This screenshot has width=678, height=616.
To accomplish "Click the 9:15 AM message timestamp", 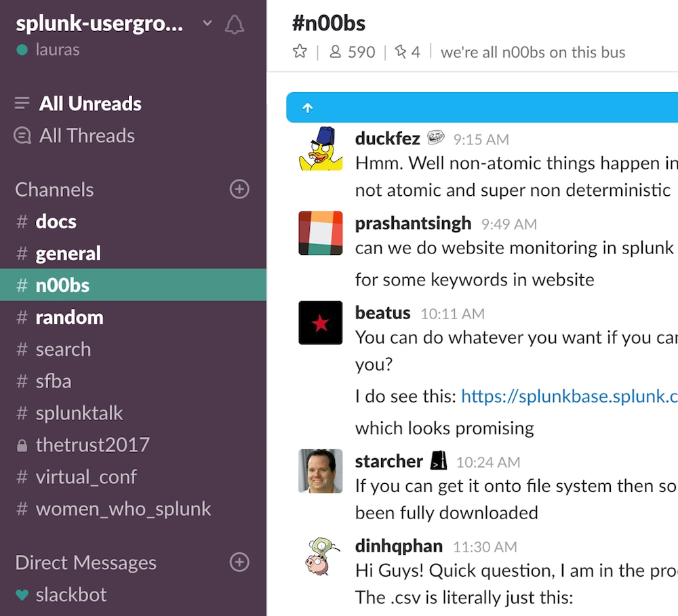I will 481,140.
